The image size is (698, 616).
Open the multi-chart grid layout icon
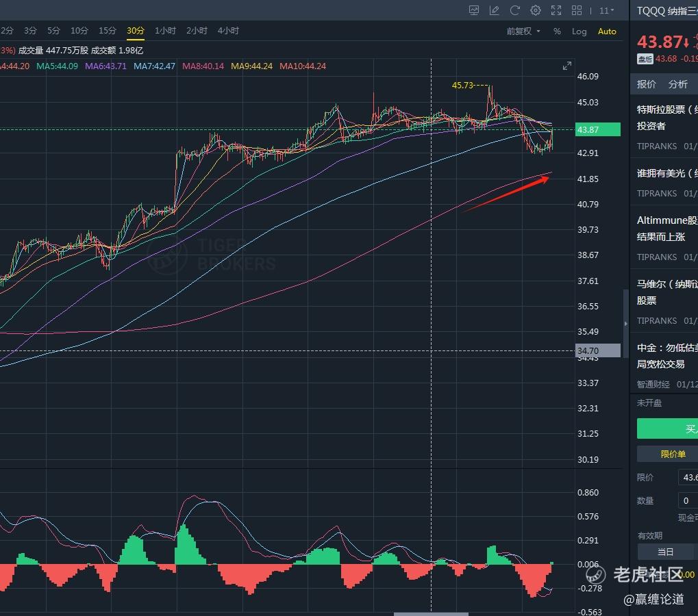pyautogui.click(x=577, y=10)
